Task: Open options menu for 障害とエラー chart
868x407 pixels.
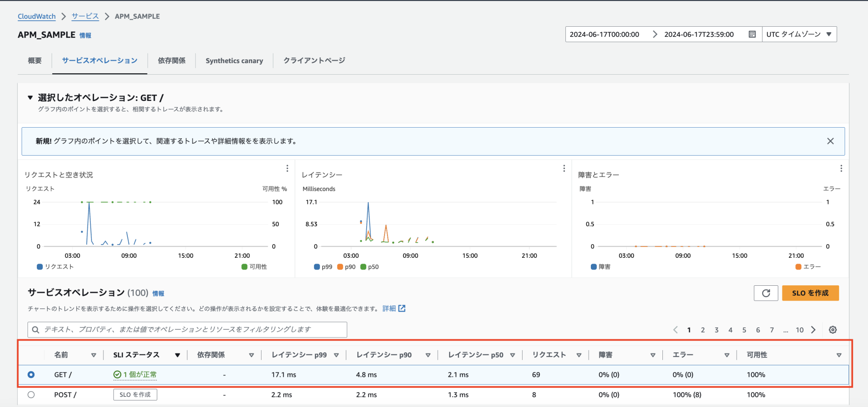Action: (841, 168)
